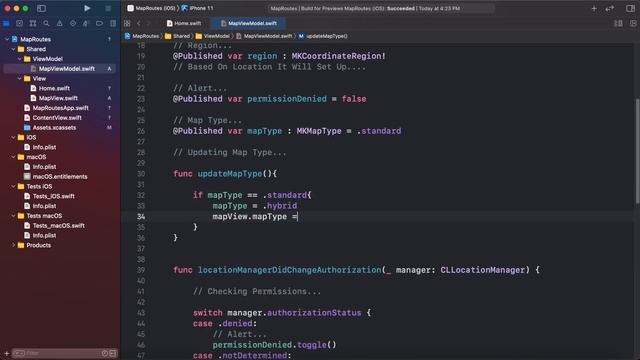The image size is (640, 360).
Task: Collapse the Tests macOS folder
Action: [13, 216]
